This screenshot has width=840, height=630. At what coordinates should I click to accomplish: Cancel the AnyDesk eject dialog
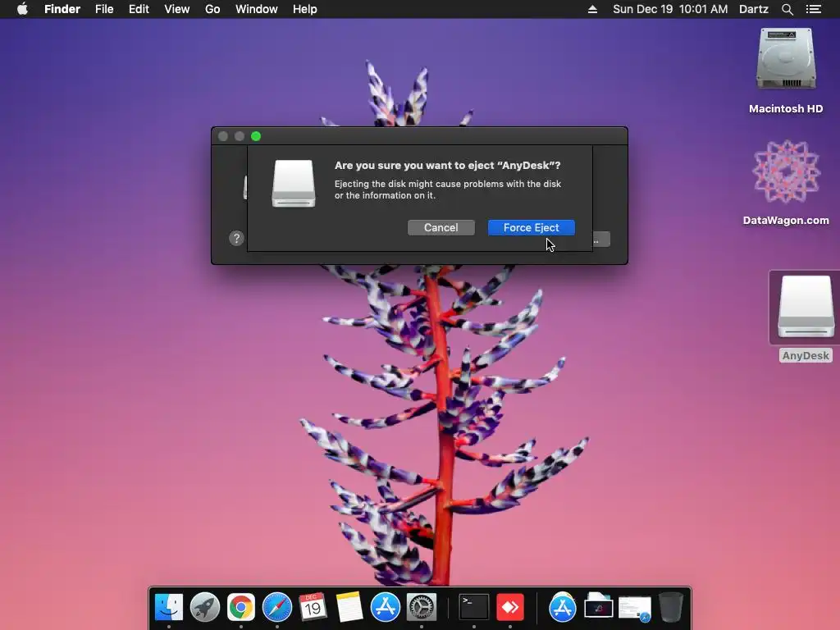coord(441,228)
